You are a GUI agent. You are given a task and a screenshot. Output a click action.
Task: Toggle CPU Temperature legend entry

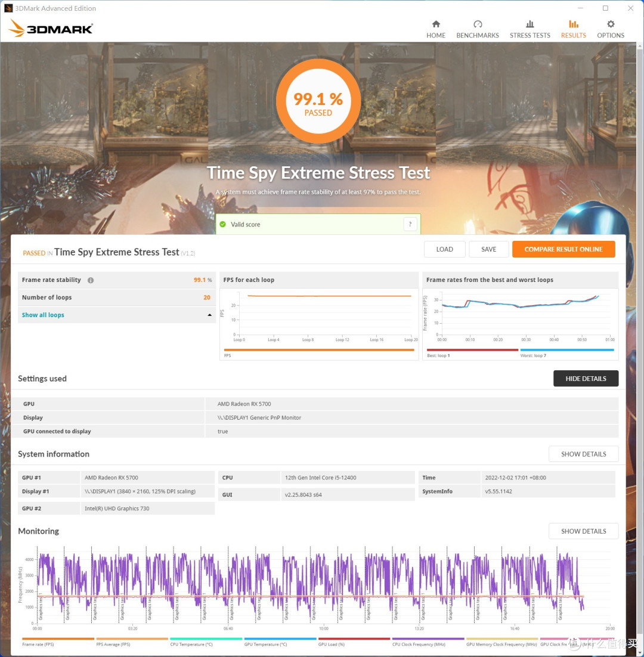(x=206, y=642)
